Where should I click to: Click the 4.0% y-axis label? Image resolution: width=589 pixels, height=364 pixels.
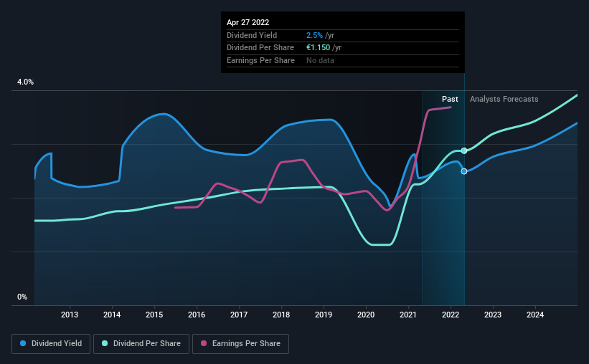coord(25,82)
